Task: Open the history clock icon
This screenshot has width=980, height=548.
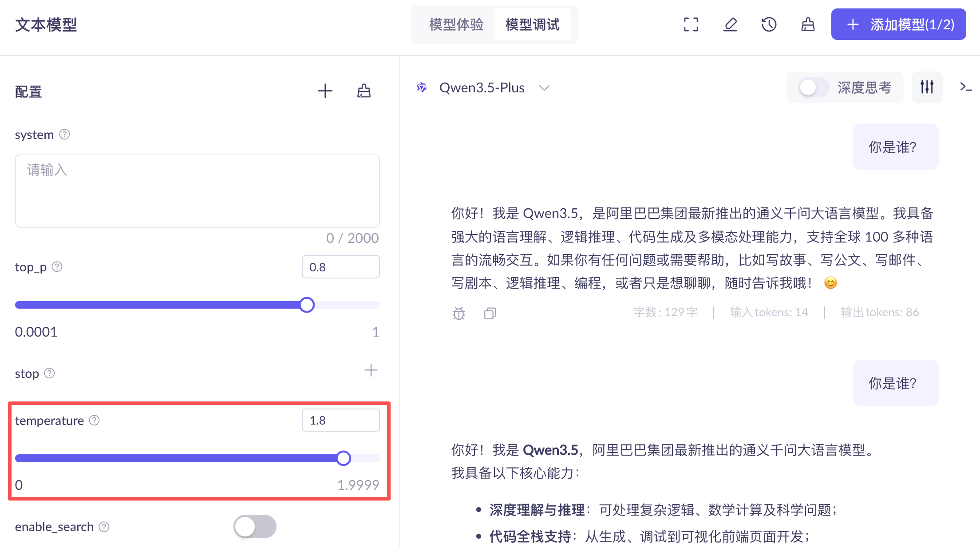Action: (769, 24)
